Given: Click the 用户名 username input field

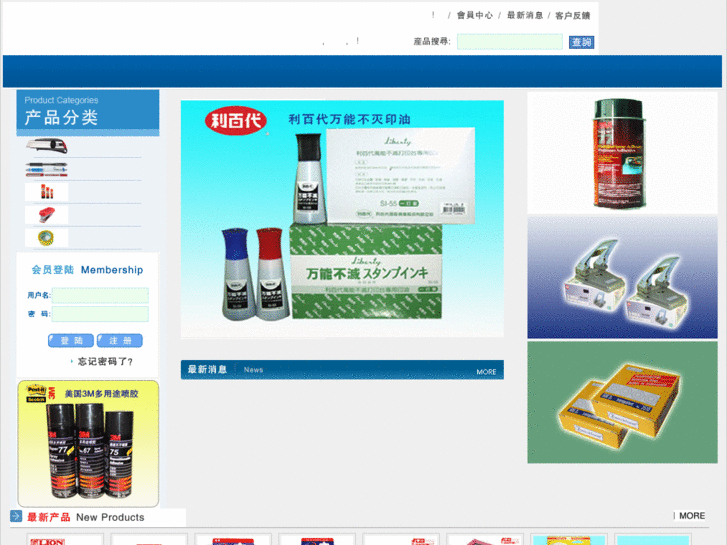Looking at the screenshot, I should point(100,295).
